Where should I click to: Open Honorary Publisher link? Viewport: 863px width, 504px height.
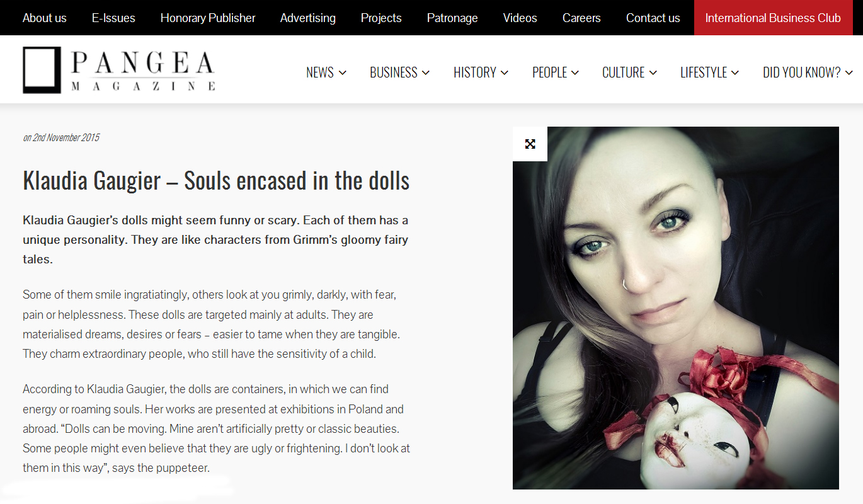[x=208, y=18]
